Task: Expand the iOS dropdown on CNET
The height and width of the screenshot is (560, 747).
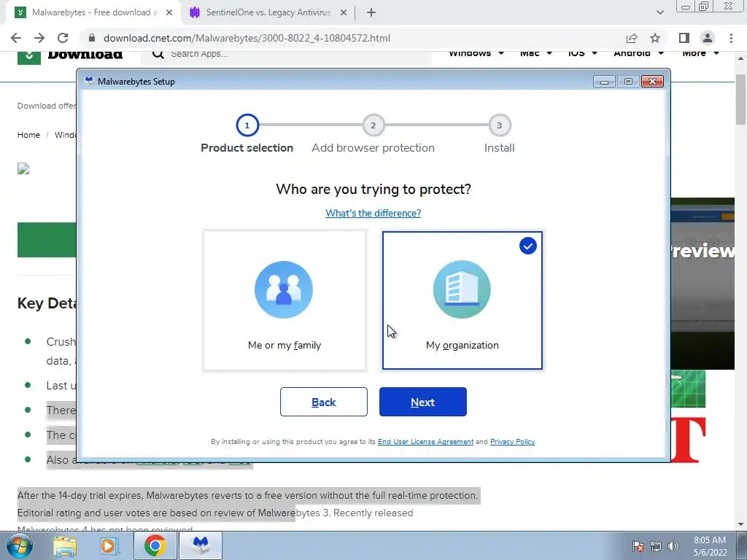Action: click(x=582, y=54)
